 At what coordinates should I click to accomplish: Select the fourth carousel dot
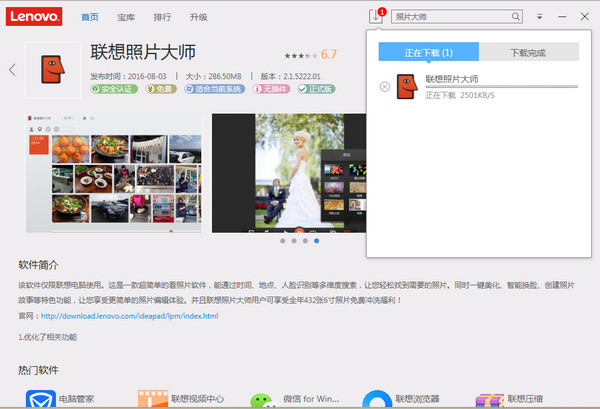(316, 241)
